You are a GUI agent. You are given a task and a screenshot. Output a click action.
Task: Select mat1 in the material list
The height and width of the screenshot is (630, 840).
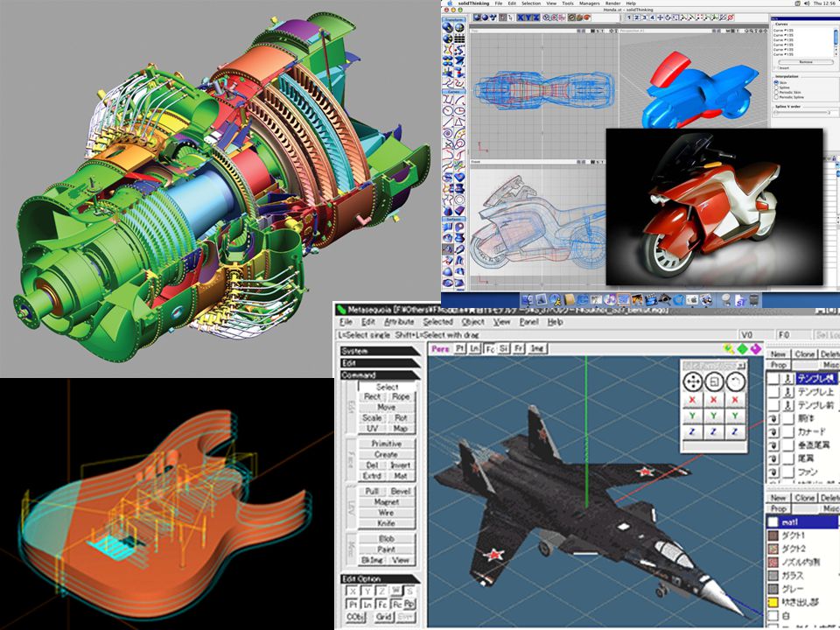click(x=802, y=521)
